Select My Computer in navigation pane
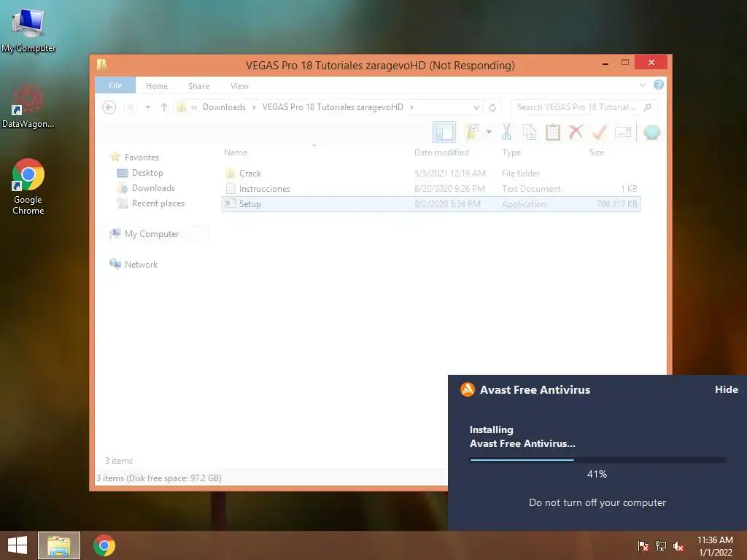Screen dimensions: 747x560 coord(152,234)
